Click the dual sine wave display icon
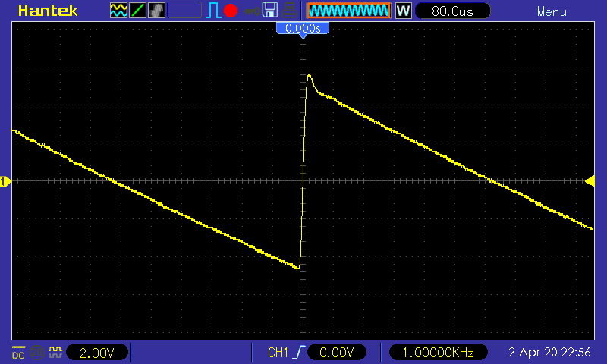Screen dimensions: 607x364 (118, 11)
